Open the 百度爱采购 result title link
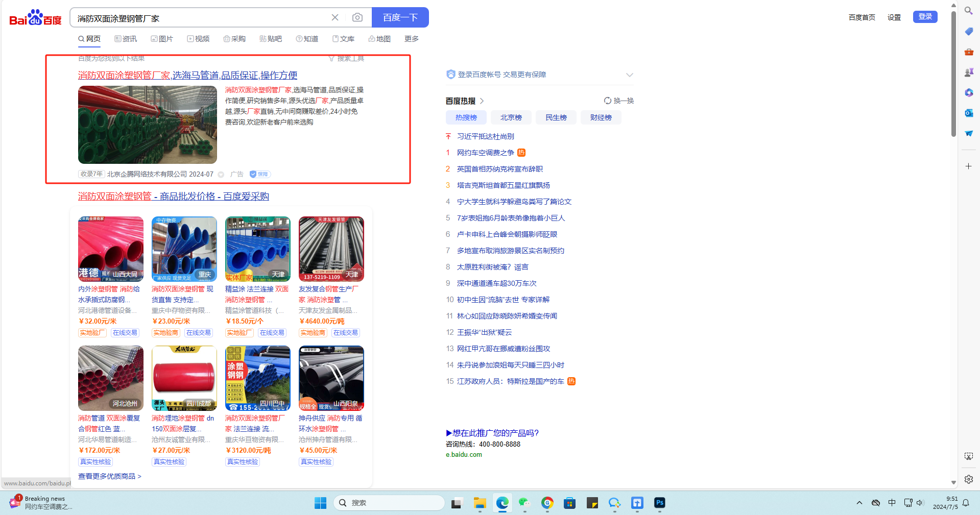The height and width of the screenshot is (515, 980). pos(174,197)
